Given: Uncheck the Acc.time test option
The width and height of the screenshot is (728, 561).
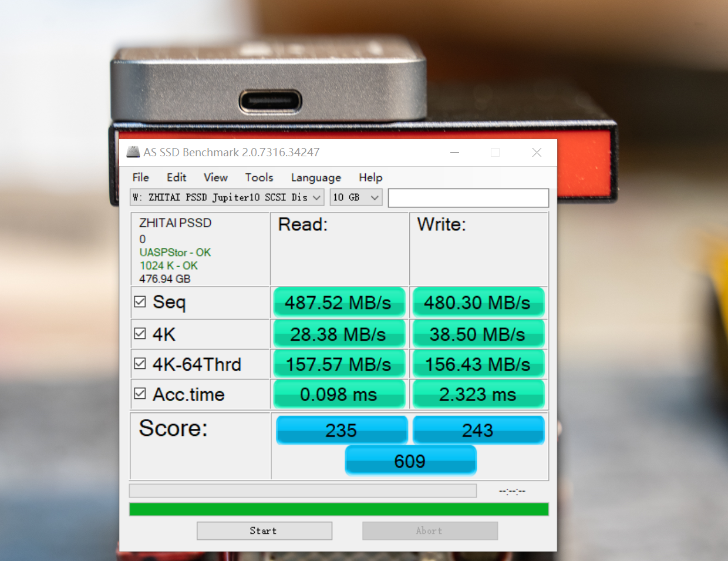Looking at the screenshot, I should (140, 394).
